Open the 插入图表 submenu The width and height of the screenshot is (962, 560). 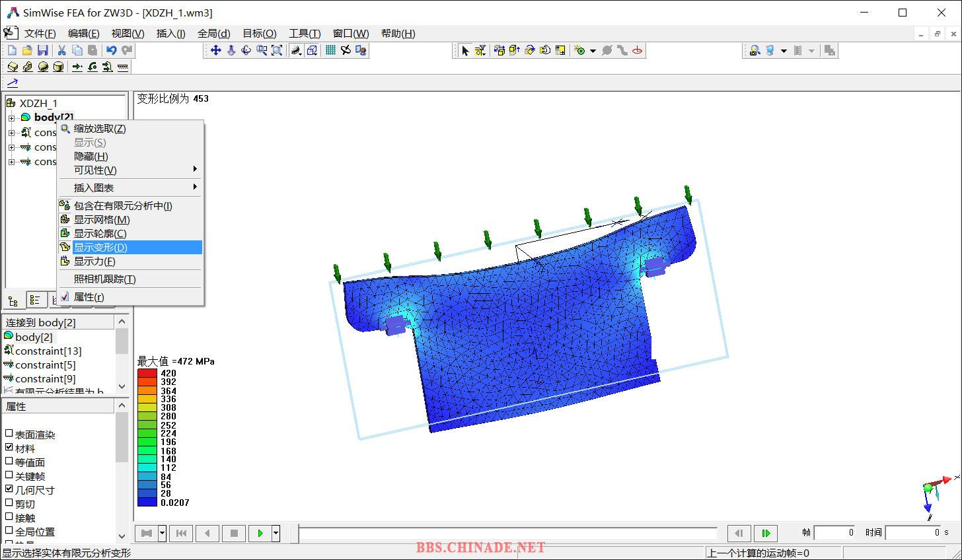tap(130, 188)
